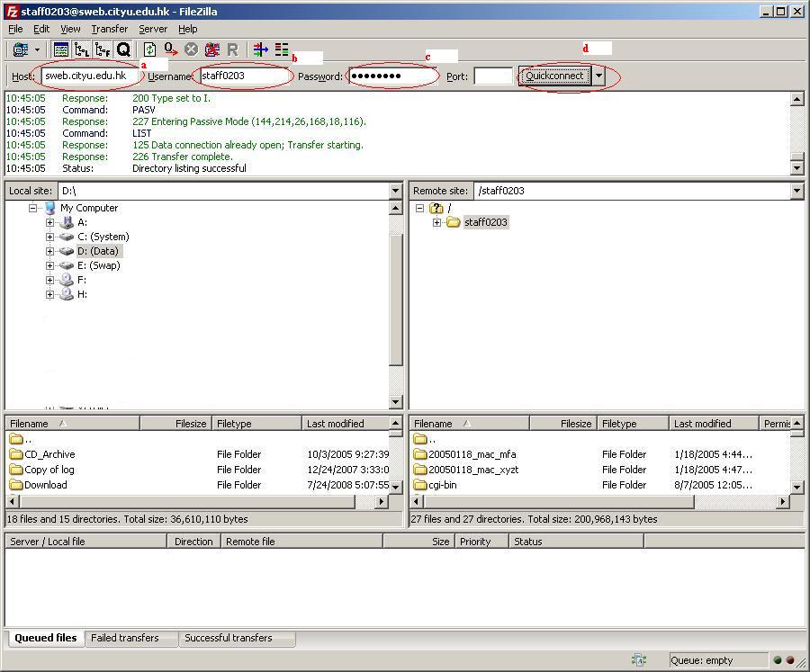Toggle remote directory tree view
The height and width of the screenshot is (672, 810).
[x=103, y=50]
